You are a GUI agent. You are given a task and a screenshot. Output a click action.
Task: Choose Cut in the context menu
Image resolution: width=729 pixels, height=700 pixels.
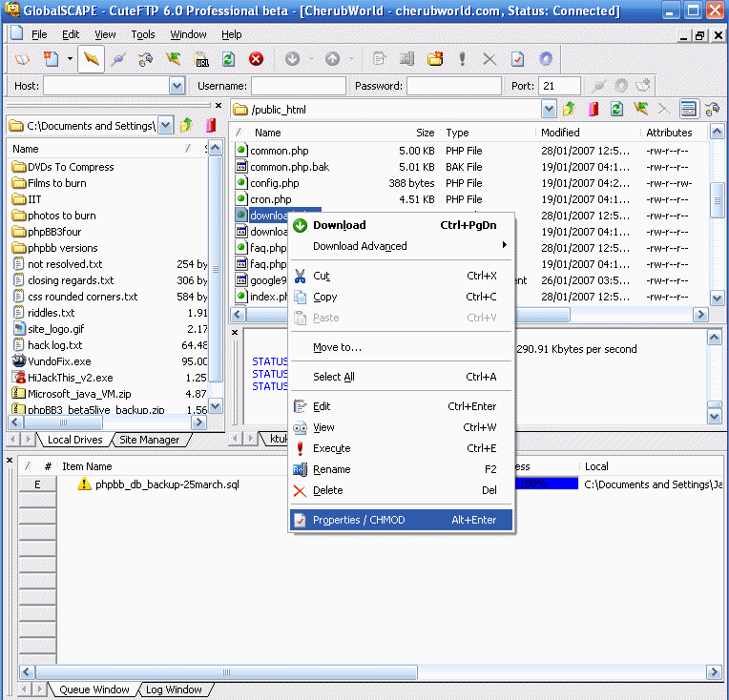point(401,277)
